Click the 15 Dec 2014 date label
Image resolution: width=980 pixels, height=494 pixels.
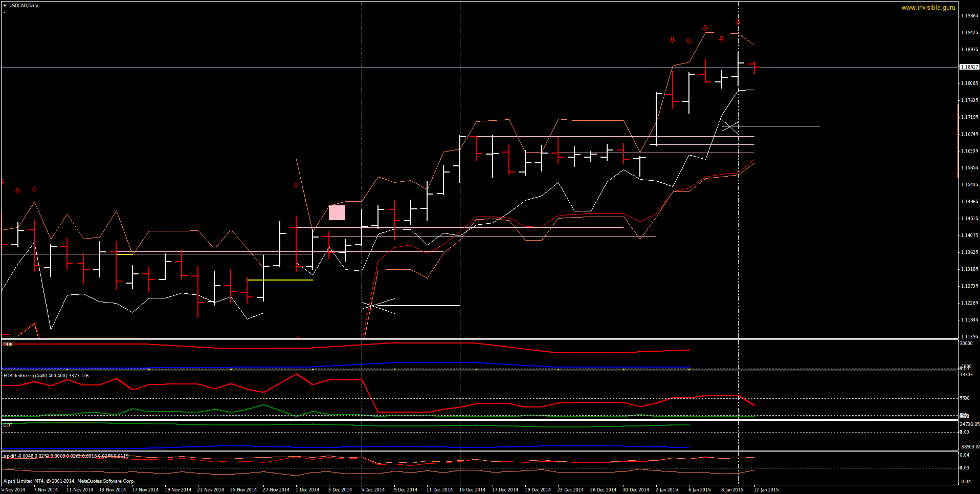[473, 490]
